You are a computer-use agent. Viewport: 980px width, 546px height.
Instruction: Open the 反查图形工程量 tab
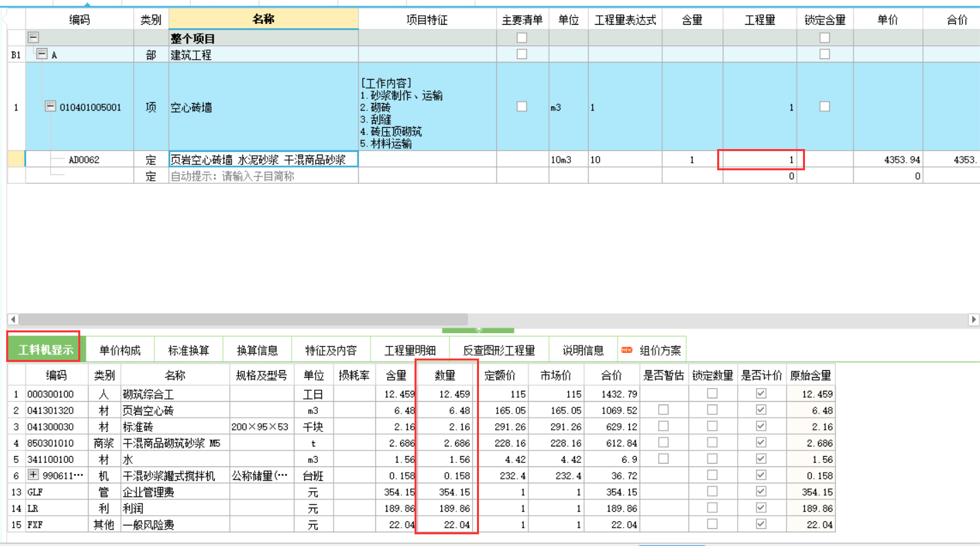pos(499,350)
